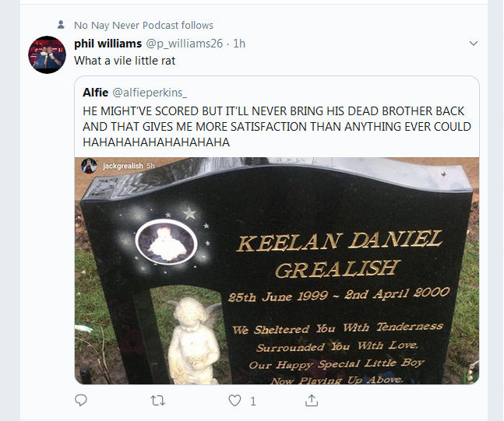View the gravestone photo attachment
Image resolution: width=504 pixels, height=421 pixels.
click(277, 271)
